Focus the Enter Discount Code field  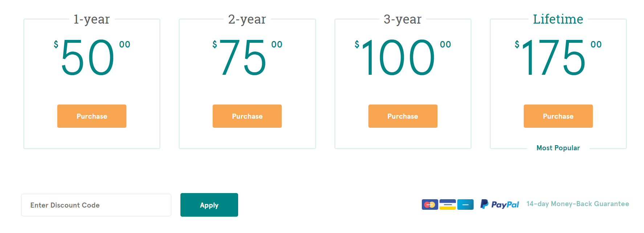[96, 205]
